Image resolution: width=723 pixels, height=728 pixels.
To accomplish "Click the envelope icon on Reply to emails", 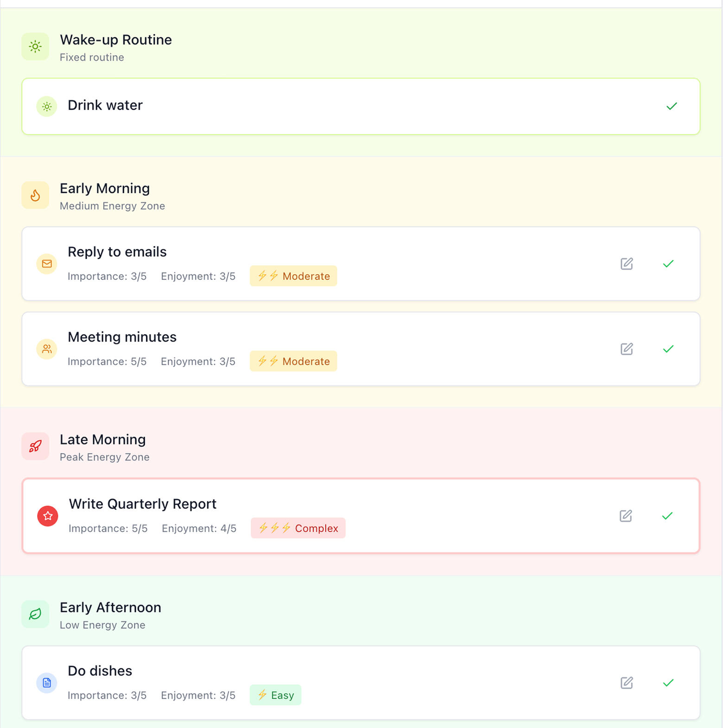I will pyautogui.click(x=47, y=264).
